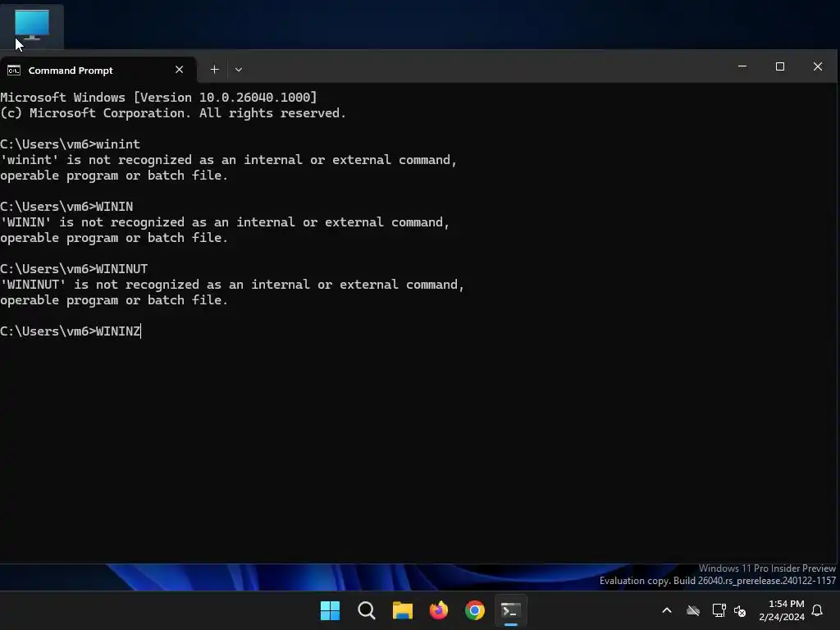Close the Command Prompt tab

tap(179, 70)
